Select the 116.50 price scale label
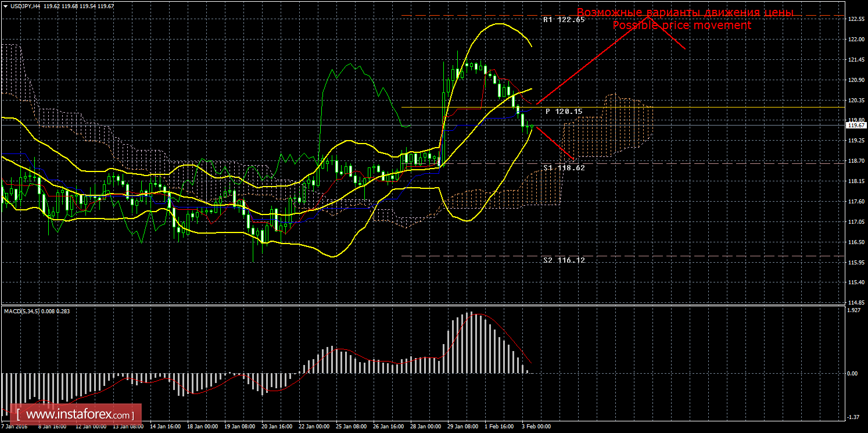Viewport: 868px width, 433px height. click(855, 242)
